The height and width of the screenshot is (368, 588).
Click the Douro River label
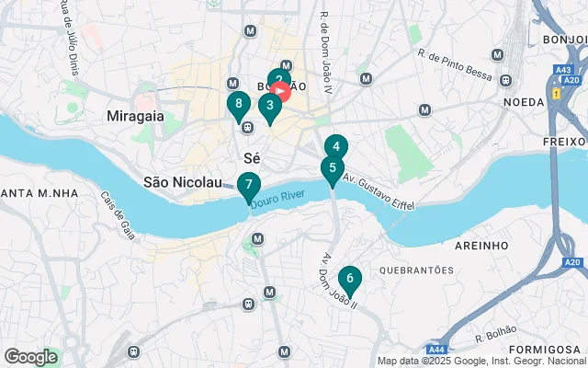277,199
